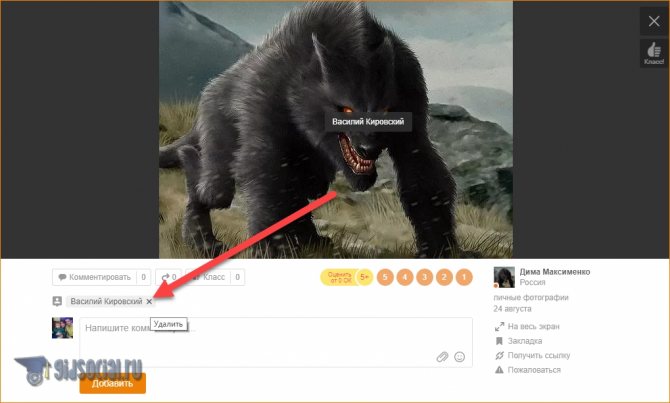Click the werewolf photo
Viewport: 670px width, 403px height.
click(336, 129)
